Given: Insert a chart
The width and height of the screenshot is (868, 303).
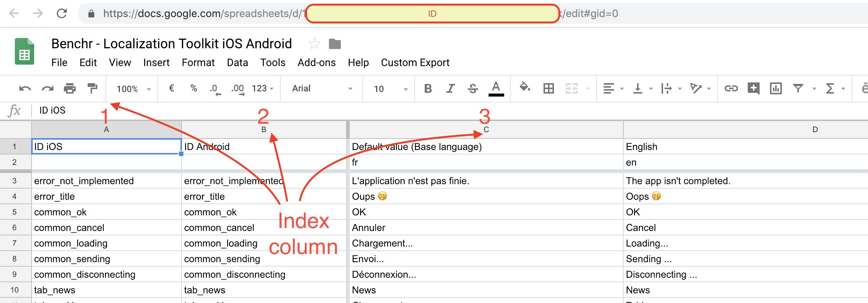Looking at the screenshot, I should click(x=776, y=88).
